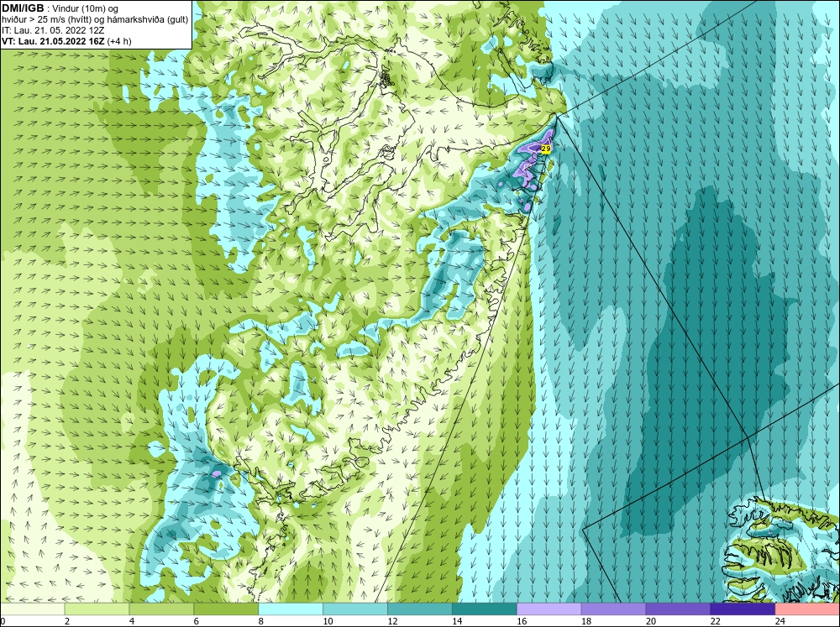Select the dark teal 14–16 legend swatch
Screen dimensions: 840x627
pos(485,609)
